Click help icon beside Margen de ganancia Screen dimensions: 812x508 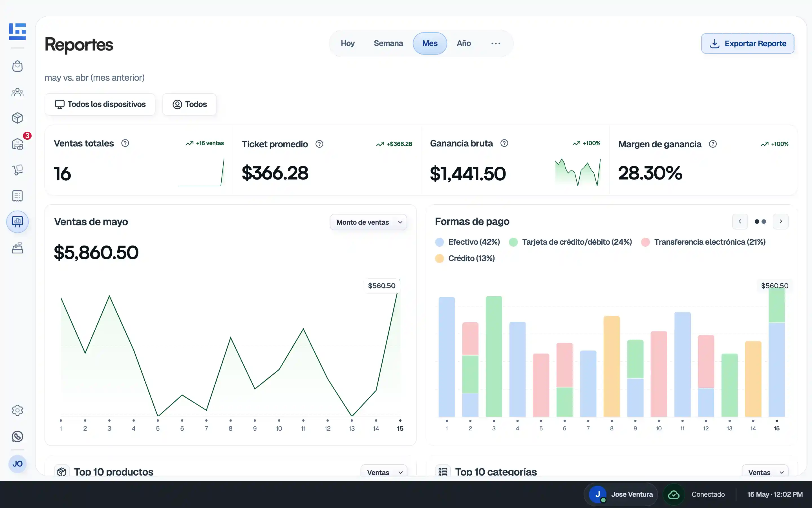(x=713, y=144)
